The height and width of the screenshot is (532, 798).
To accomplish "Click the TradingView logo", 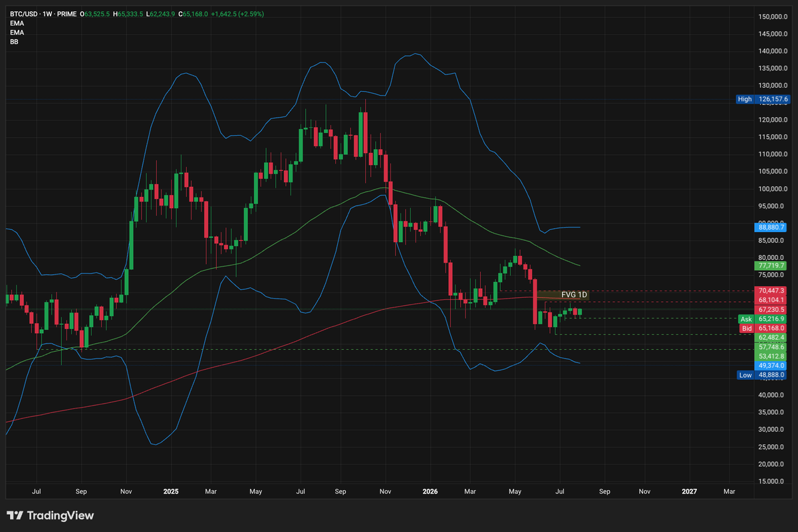I will coord(50,515).
